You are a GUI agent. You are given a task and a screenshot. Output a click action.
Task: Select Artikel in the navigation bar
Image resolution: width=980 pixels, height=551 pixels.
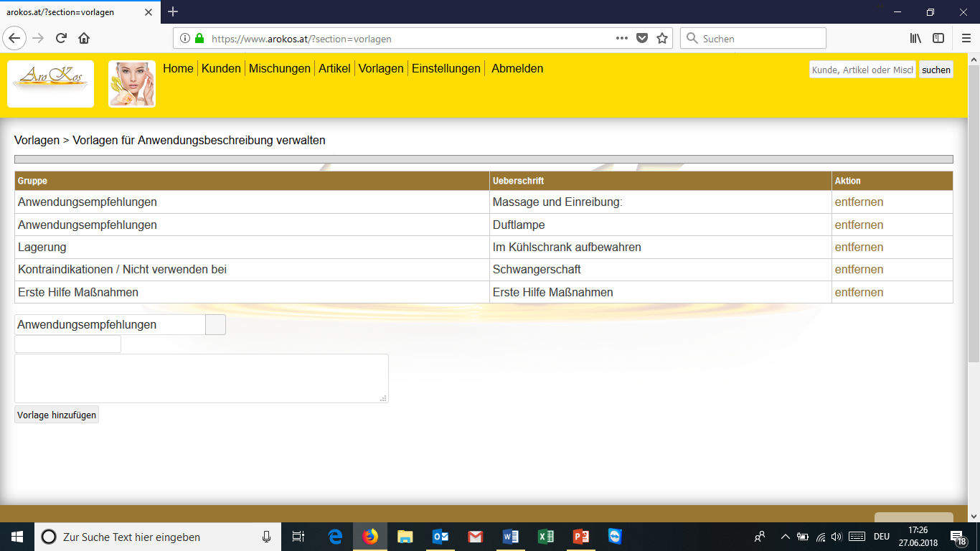click(334, 69)
